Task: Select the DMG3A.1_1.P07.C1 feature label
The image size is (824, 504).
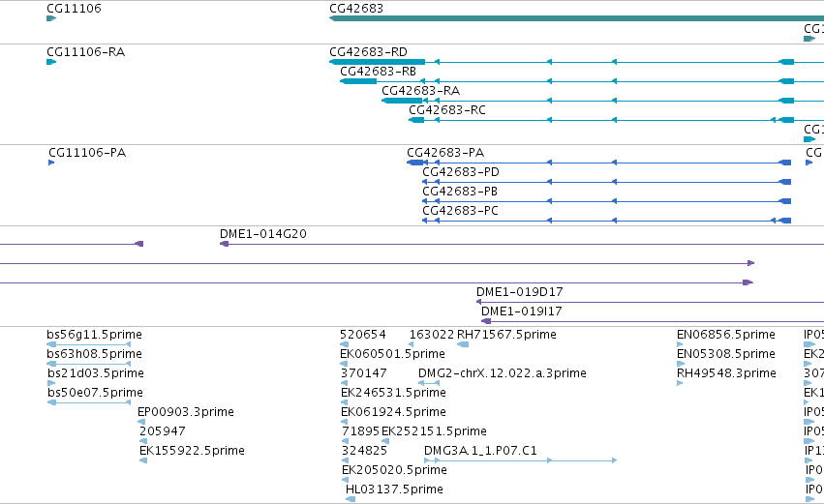Action: [x=481, y=451]
